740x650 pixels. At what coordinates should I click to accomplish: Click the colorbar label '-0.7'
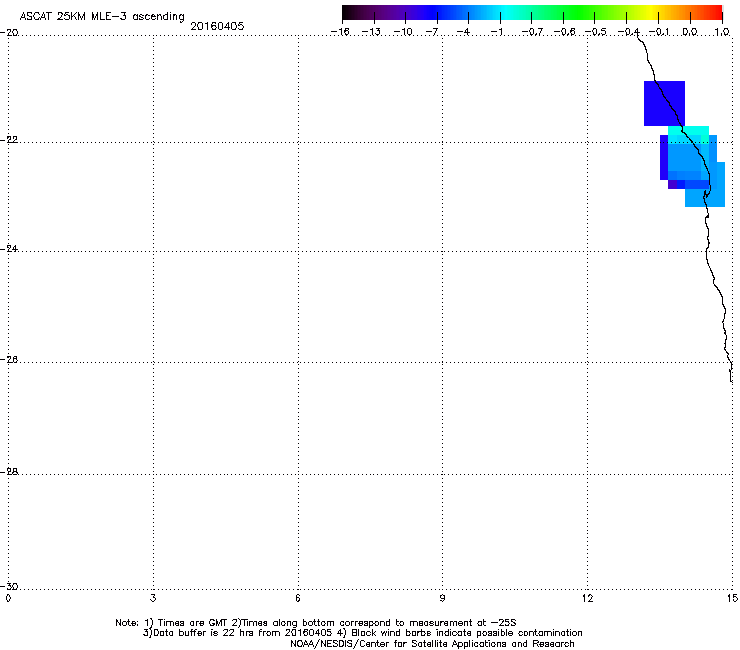532,32
